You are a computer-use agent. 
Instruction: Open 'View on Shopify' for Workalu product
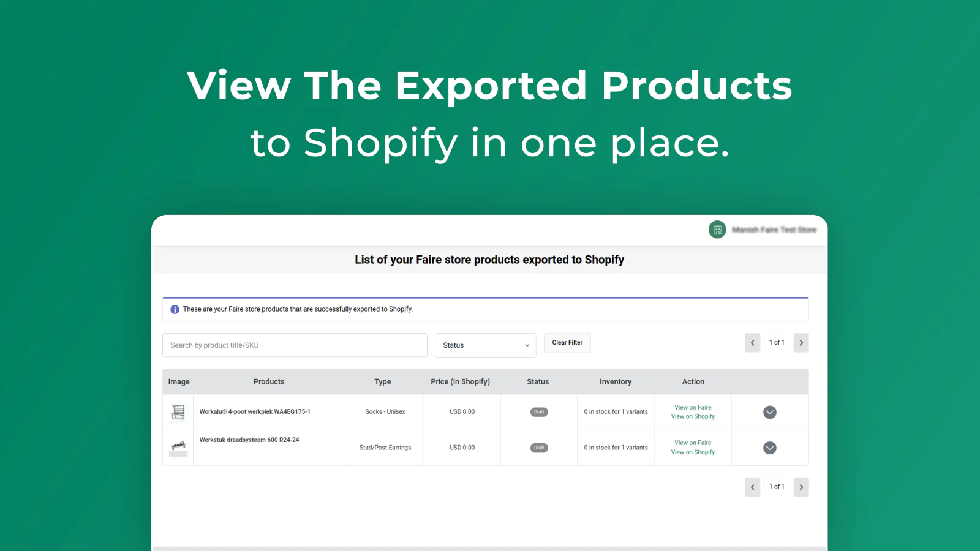point(693,416)
